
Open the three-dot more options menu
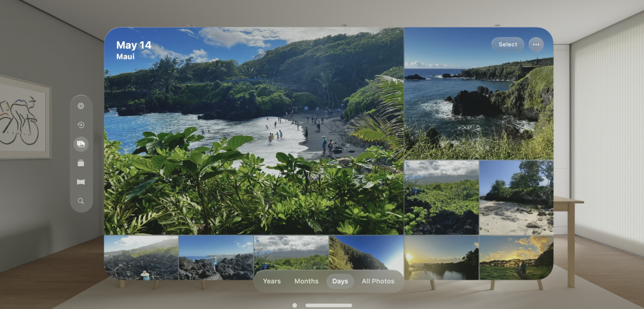[536, 44]
